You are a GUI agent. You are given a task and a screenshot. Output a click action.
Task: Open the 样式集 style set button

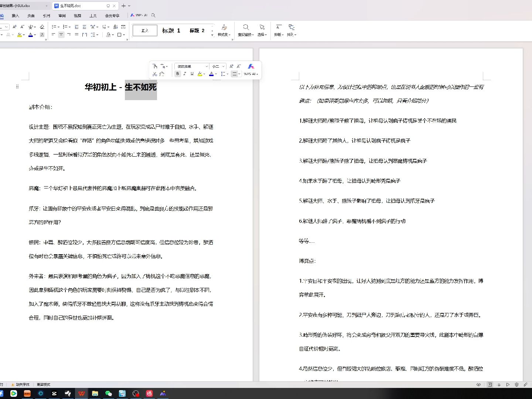point(224,30)
